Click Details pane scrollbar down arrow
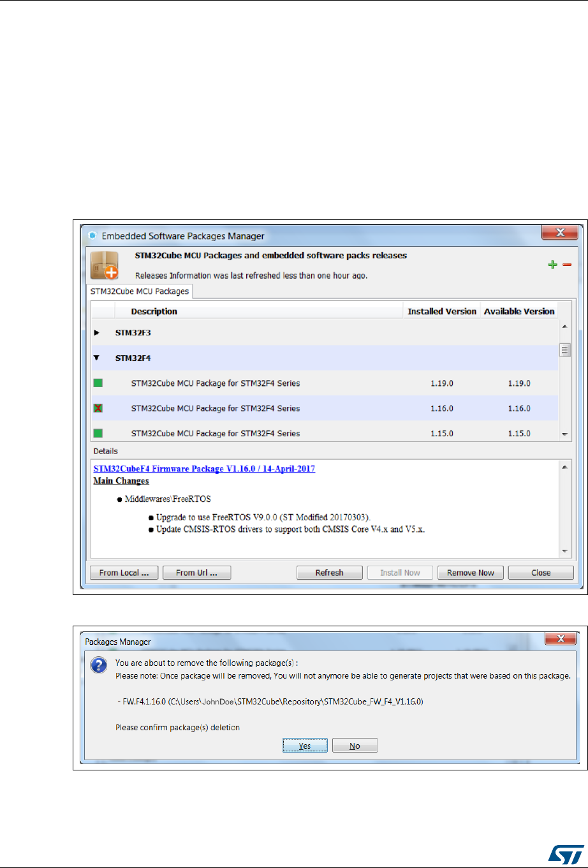588x868 pixels. click(565, 550)
